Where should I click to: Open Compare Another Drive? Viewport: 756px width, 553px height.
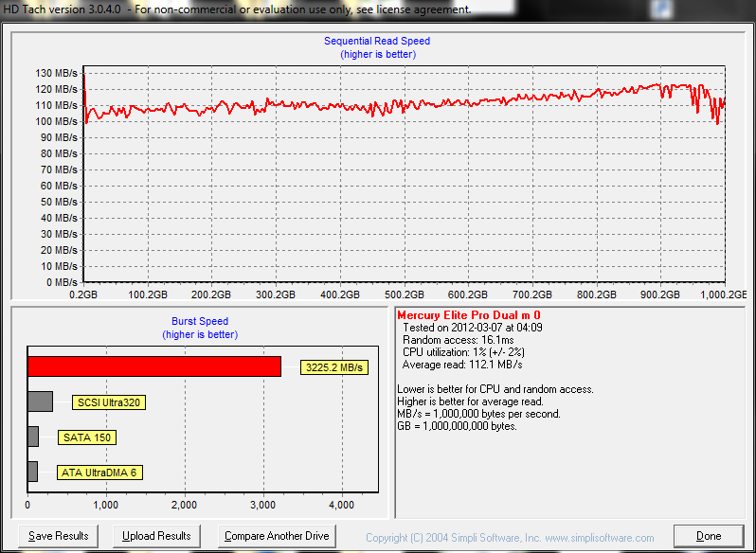point(277,536)
